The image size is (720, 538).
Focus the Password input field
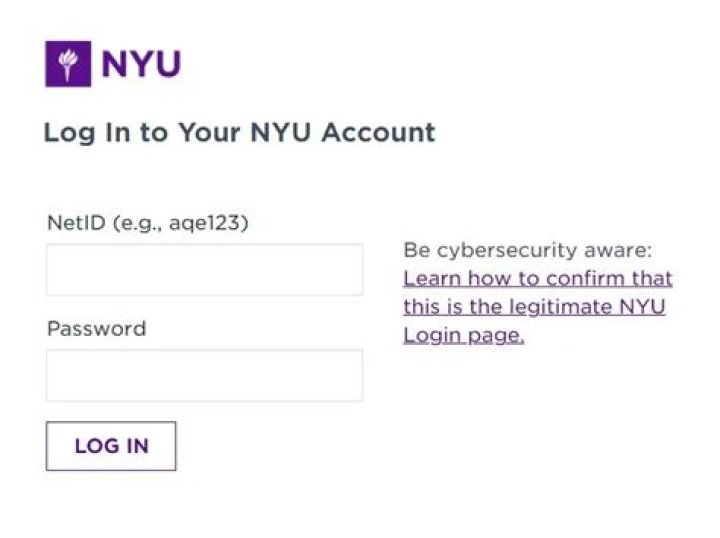[x=204, y=375]
